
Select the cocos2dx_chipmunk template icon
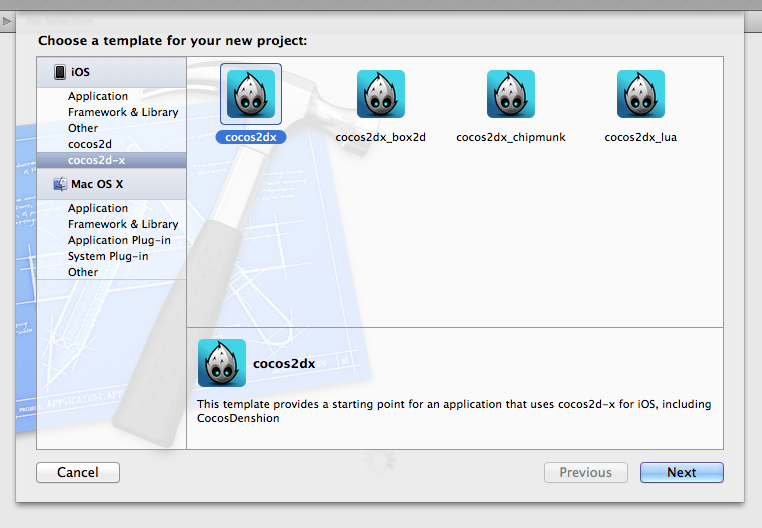tap(511, 94)
